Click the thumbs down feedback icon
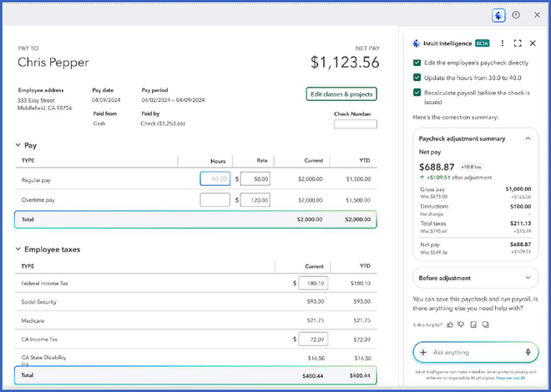Image resolution: width=551 pixels, height=392 pixels. click(x=461, y=324)
